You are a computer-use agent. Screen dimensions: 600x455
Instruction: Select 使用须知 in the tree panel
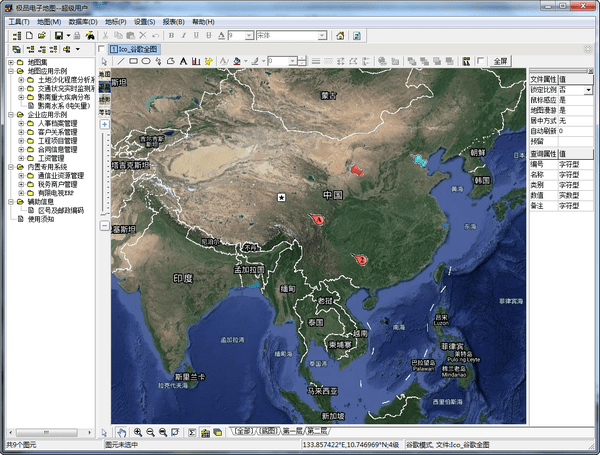40,219
